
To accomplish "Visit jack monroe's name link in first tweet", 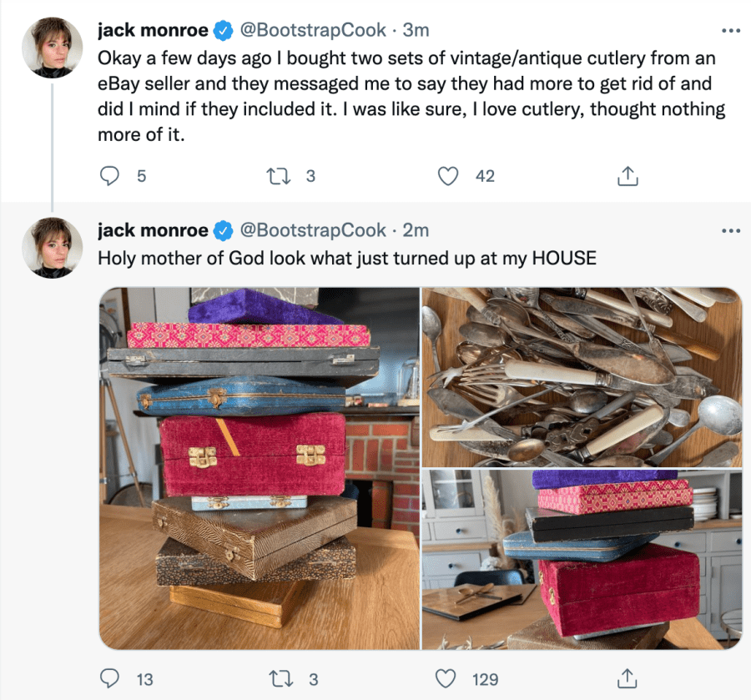I will click(153, 30).
